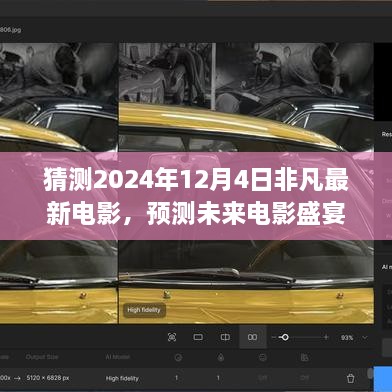Select the side-by-side comparison view icon
This screenshot has width=392, height=392.
[x=253, y=337]
